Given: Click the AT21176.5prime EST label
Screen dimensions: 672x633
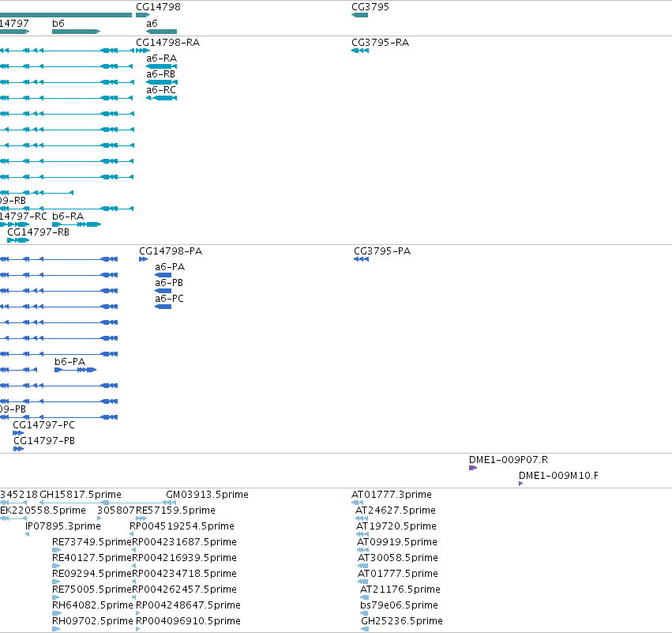Looking at the screenshot, I should click(400, 590).
